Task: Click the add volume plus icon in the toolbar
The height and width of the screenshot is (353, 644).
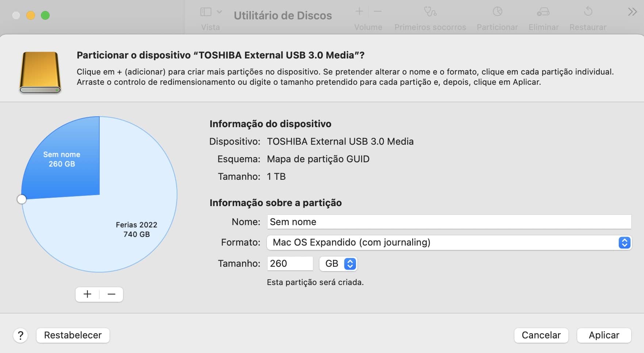Action: tap(359, 12)
